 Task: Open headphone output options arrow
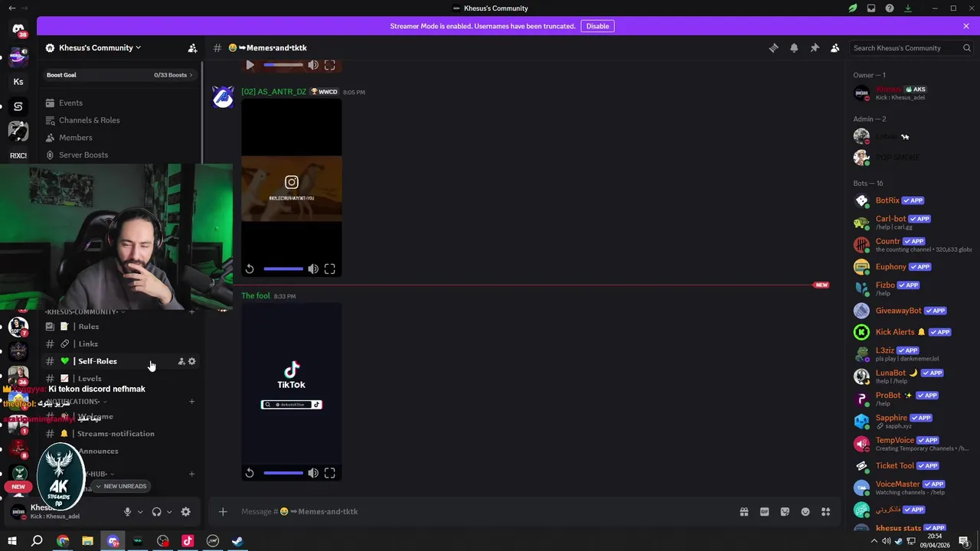[168, 512]
